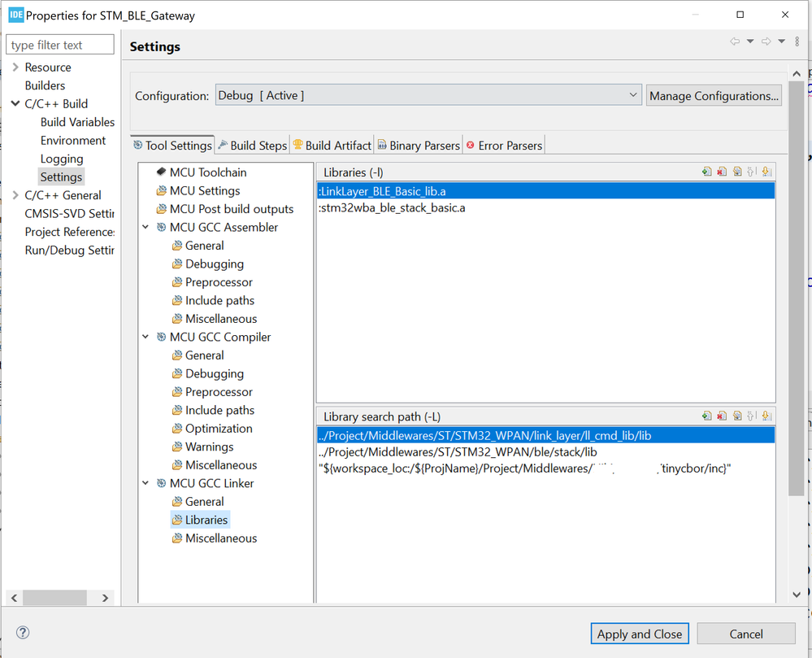The height and width of the screenshot is (658, 812).
Task: Click Add icon in Library search path toolbar
Action: [707, 416]
